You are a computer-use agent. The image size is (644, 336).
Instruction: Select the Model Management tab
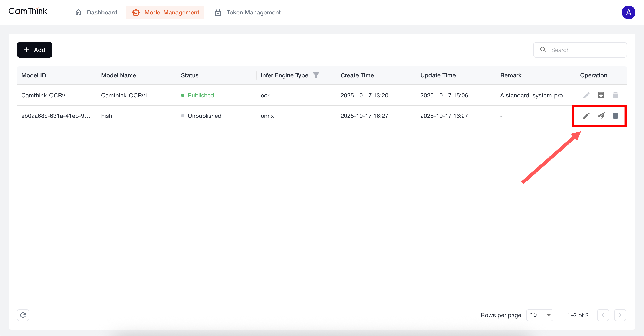tap(165, 13)
